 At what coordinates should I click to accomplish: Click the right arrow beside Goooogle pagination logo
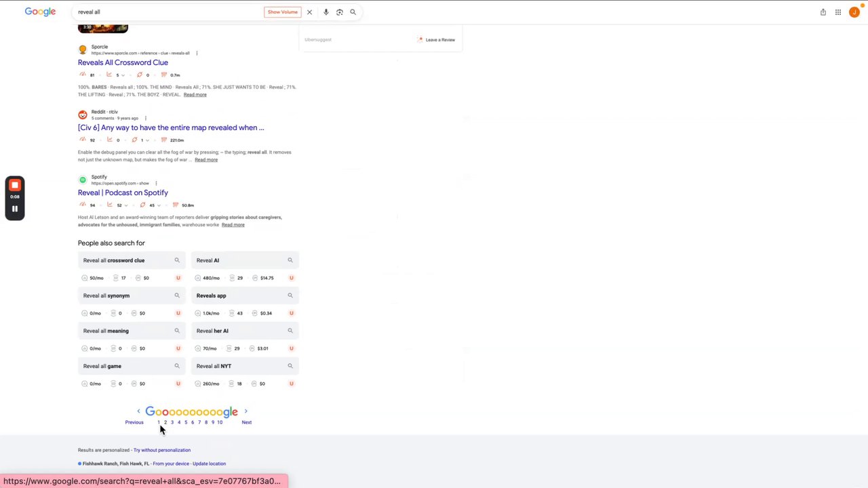245,411
